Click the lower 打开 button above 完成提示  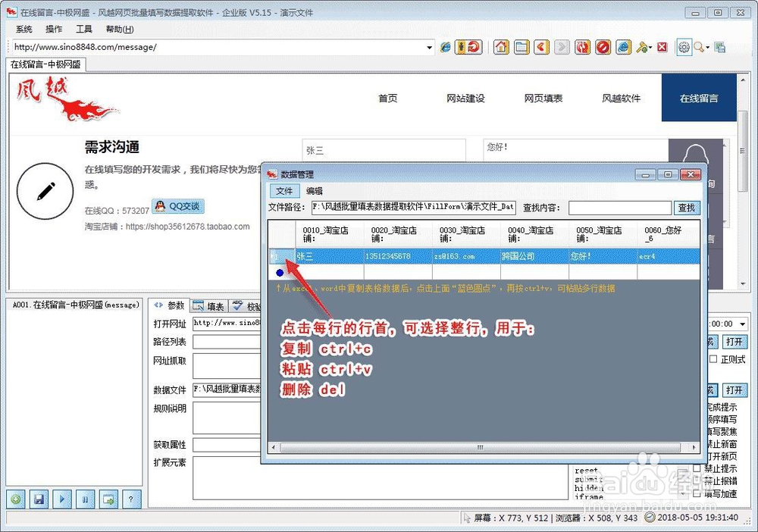click(735, 390)
